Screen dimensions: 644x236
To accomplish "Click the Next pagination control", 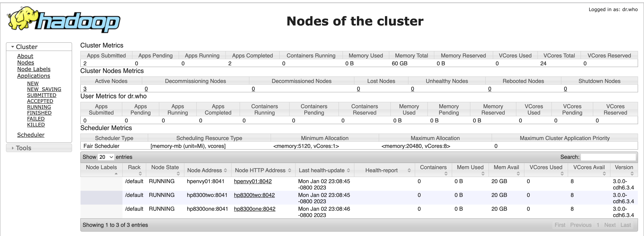I will click(610, 225).
